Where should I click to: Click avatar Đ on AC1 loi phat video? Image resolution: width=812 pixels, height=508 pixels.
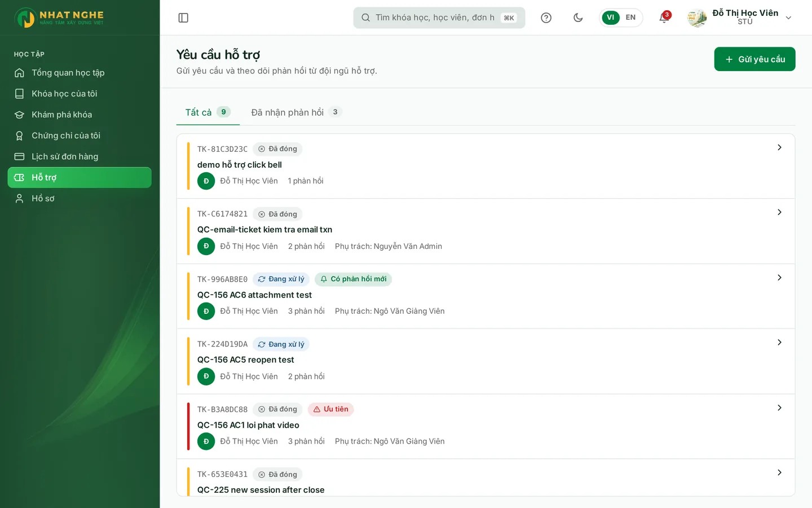tap(206, 441)
